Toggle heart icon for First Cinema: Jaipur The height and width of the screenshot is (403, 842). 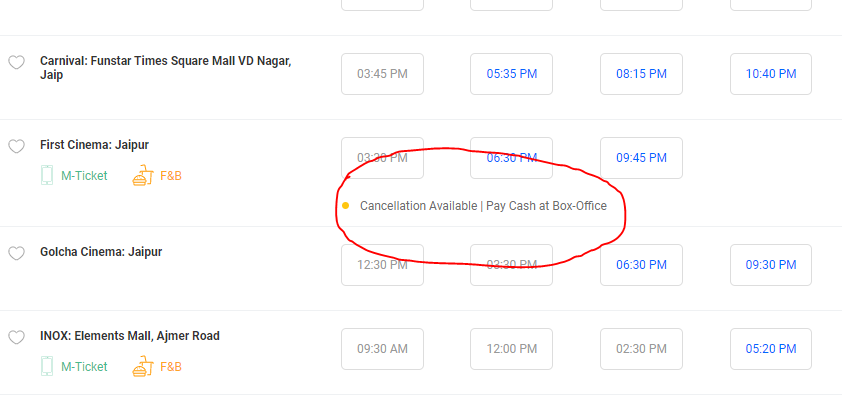pyautogui.click(x=16, y=146)
